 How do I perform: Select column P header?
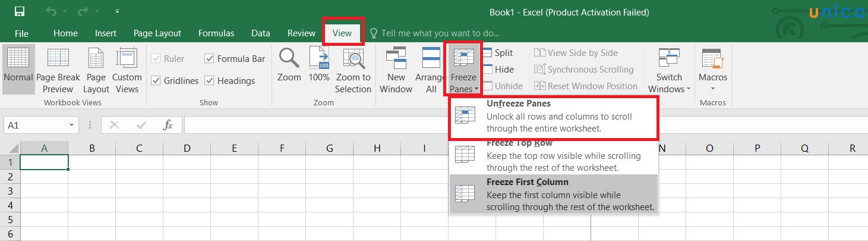coord(757,148)
